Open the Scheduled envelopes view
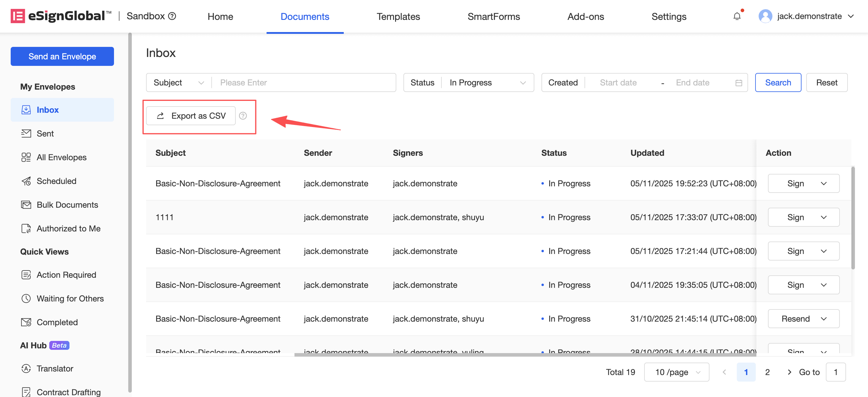This screenshot has height=397, width=868. tap(56, 181)
